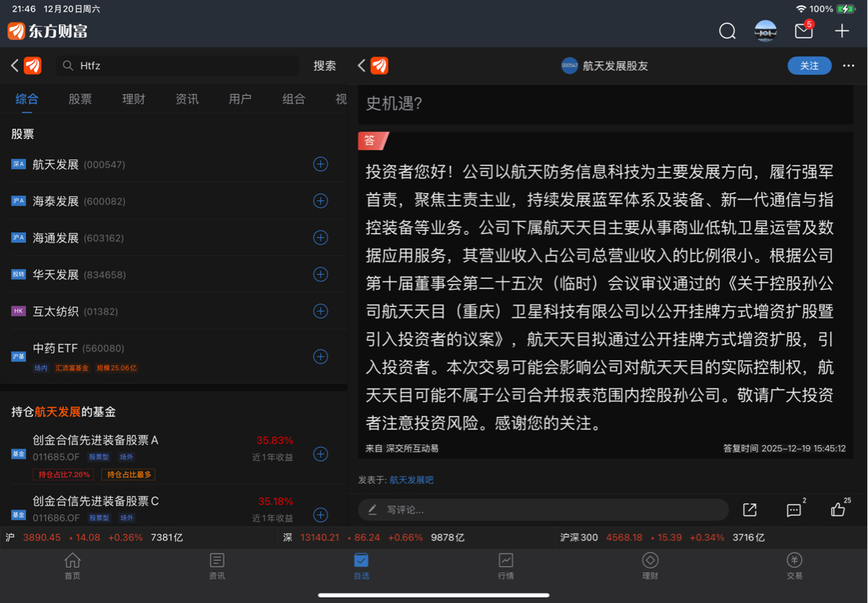Open the search magnifier in top bar
Image resolution: width=868 pixels, height=603 pixels.
[727, 31]
